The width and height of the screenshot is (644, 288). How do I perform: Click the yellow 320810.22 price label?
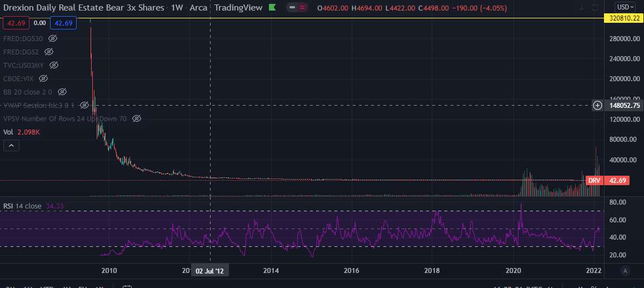[624, 18]
